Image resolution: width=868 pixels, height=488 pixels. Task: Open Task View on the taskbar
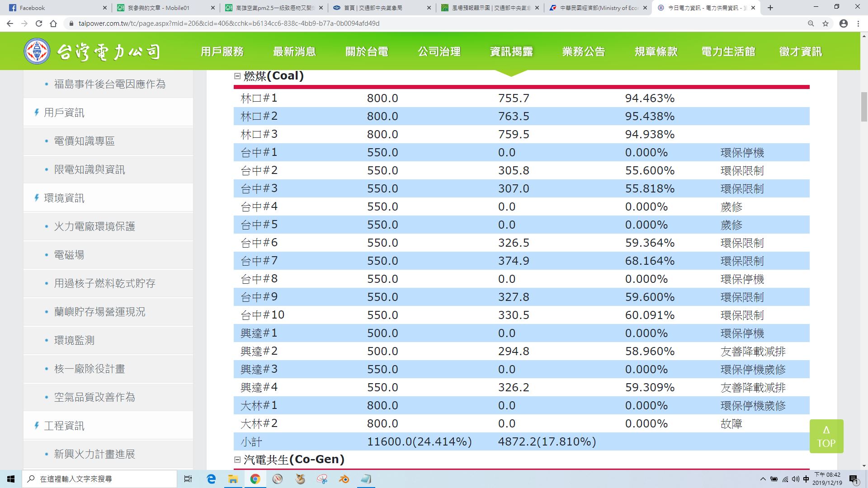(188, 479)
